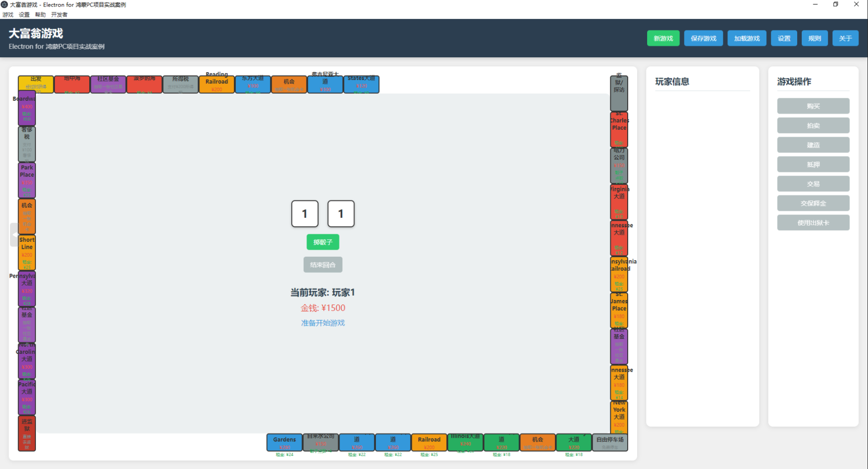Select the Gardens ¥280 square

click(x=285, y=443)
